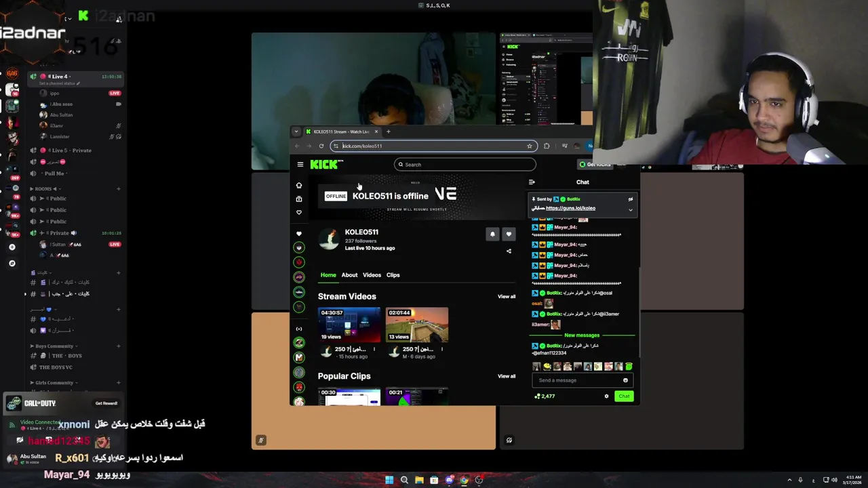Open emoji picker in chat input

[625, 380]
